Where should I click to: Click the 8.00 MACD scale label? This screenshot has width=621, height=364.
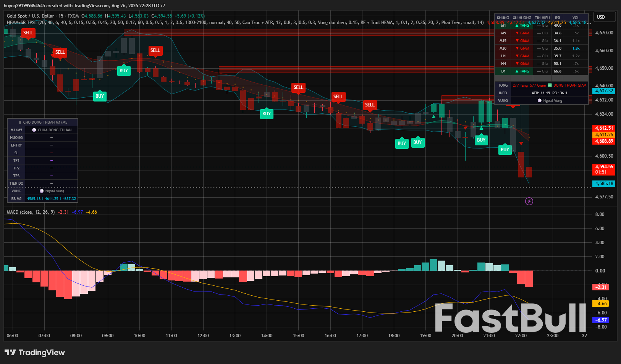[600, 214]
